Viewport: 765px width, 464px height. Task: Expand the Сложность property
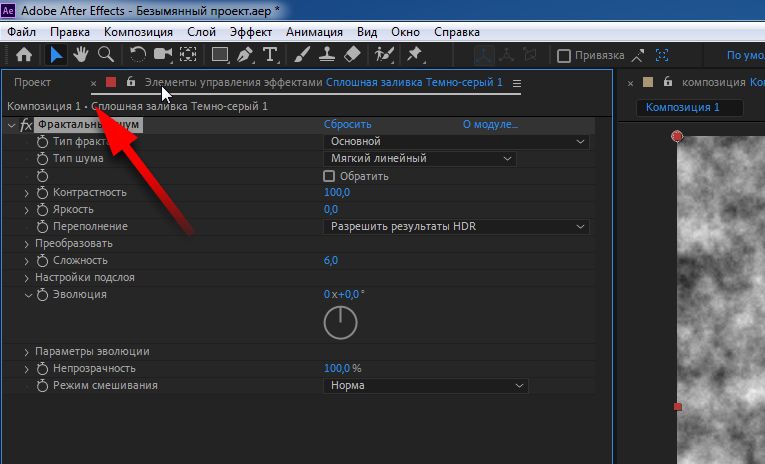pos(27,261)
